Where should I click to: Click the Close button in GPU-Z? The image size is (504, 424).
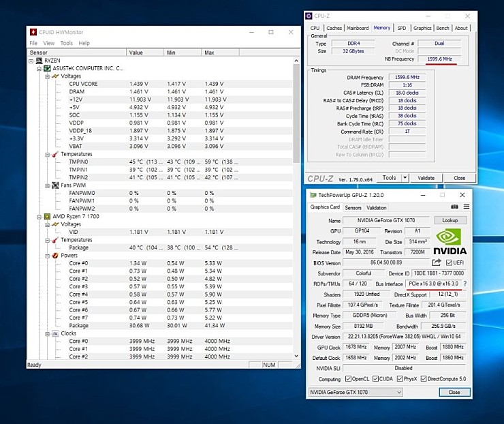click(454, 392)
